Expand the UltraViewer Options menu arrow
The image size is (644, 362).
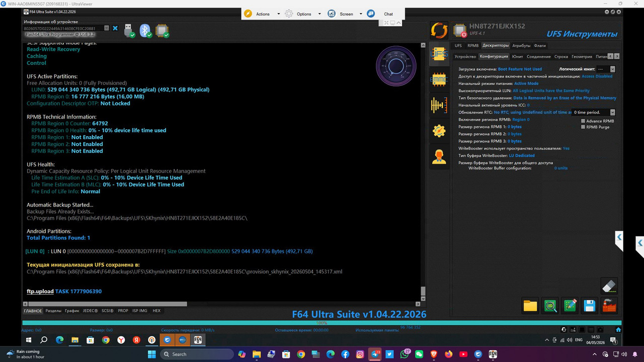pos(319,14)
